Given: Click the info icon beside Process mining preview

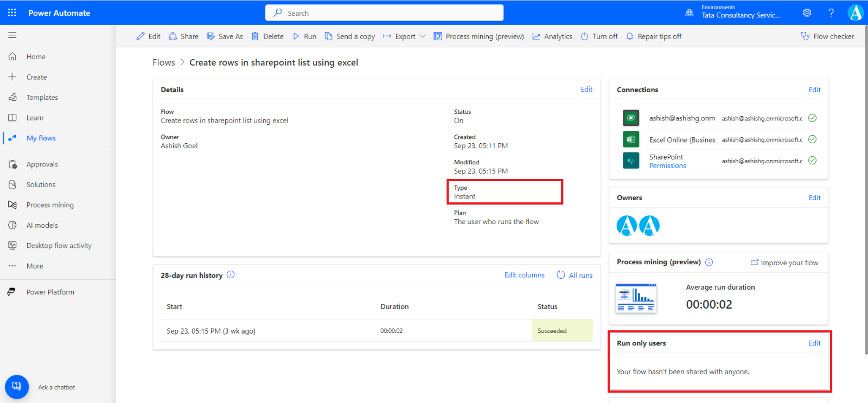Looking at the screenshot, I should (709, 262).
